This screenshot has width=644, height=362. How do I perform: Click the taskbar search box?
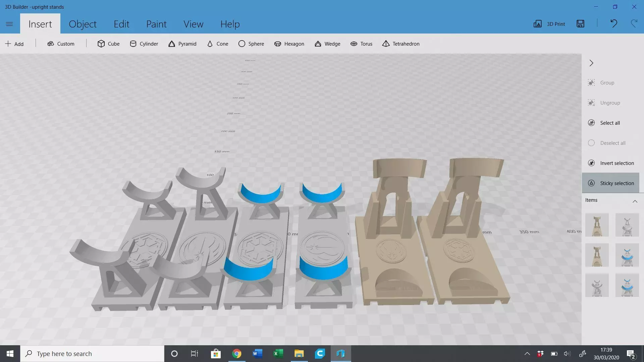(x=92, y=354)
